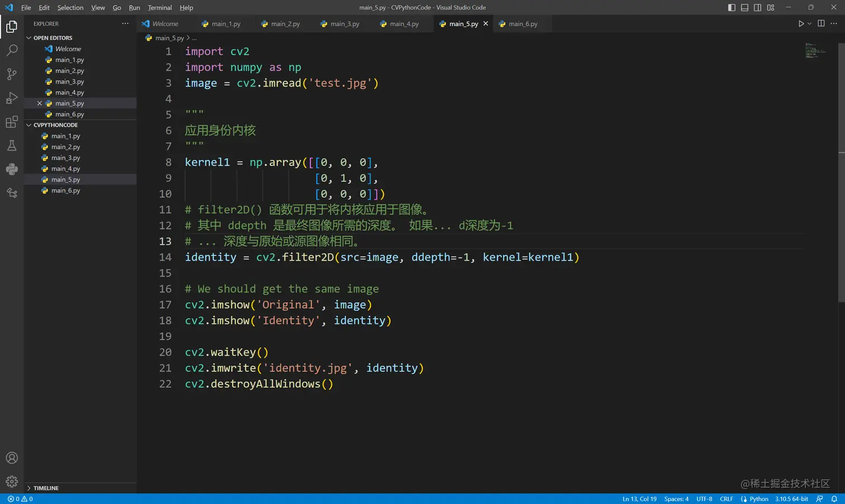The height and width of the screenshot is (504, 845).
Task: Open the Testing flask view
Action: [12, 145]
